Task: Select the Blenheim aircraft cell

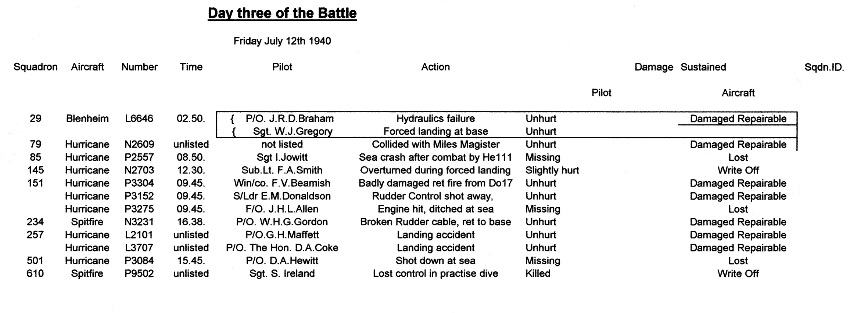Action: click(x=87, y=119)
